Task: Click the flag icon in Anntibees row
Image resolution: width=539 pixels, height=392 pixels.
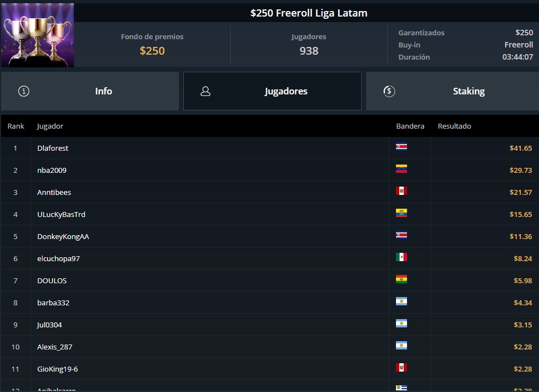Action: [401, 191]
